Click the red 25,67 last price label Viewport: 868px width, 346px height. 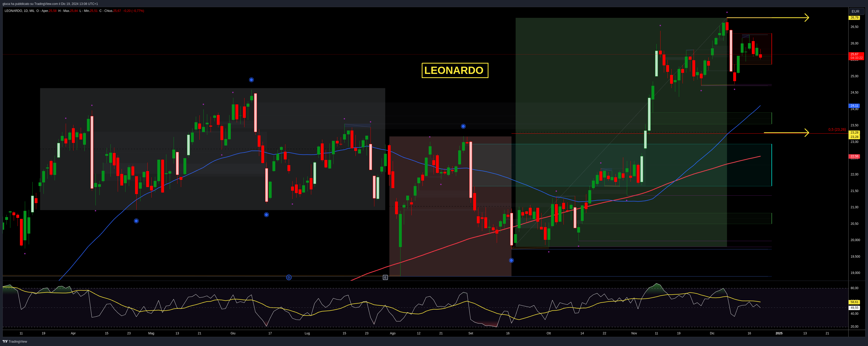(856, 56)
